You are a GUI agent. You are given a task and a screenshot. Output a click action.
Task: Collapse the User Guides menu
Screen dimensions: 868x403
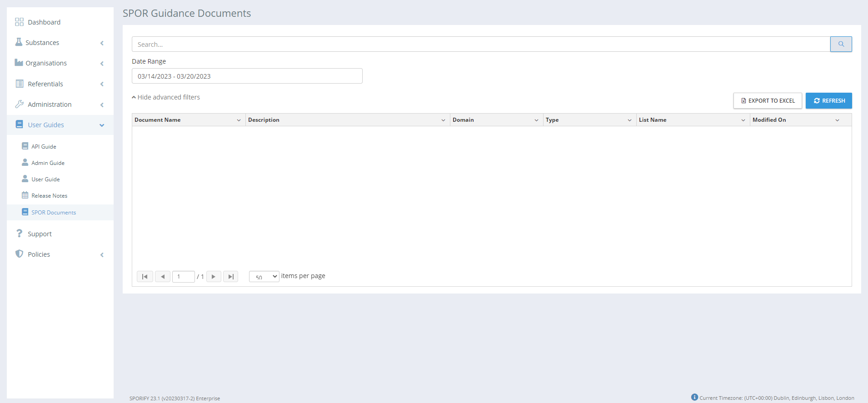pyautogui.click(x=102, y=125)
